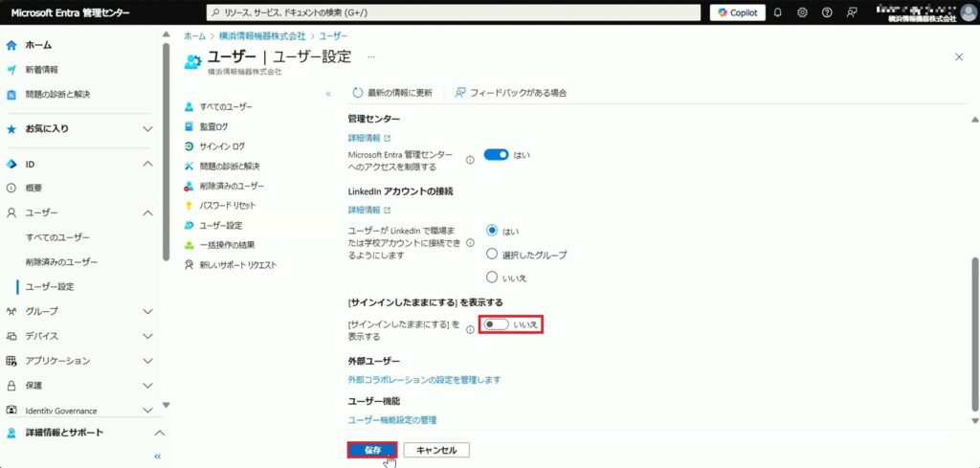
Task: Select the 選択したグループ radio button
Action: pyautogui.click(x=492, y=255)
